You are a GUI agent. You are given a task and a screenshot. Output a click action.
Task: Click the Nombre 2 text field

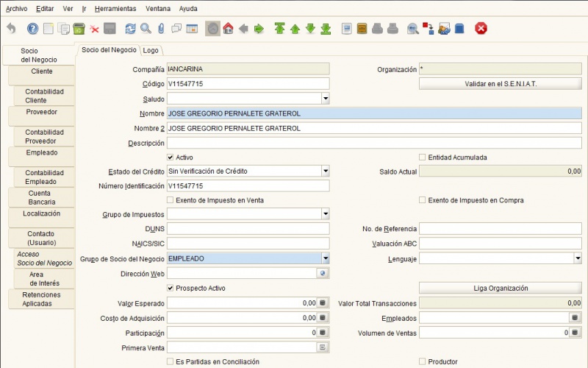coord(374,128)
